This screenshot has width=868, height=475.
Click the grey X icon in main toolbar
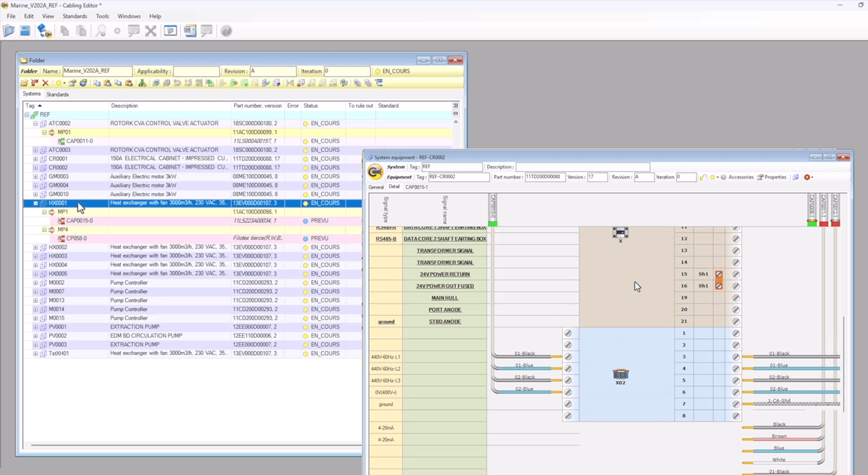click(x=150, y=31)
